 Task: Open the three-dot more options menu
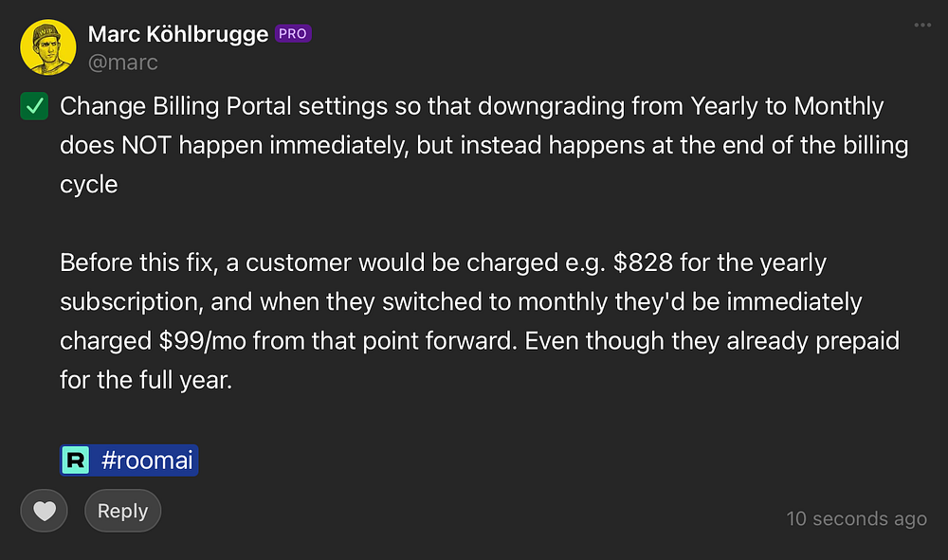922,25
